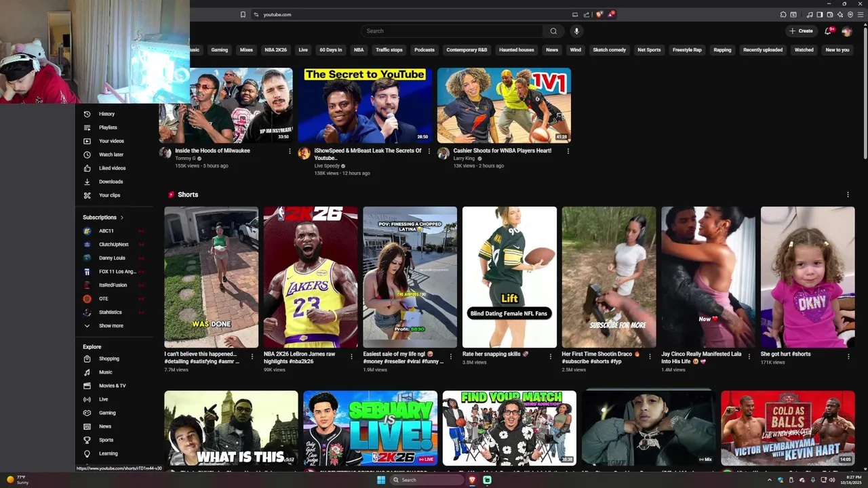Image resolution: width=868 pixels, height=488 pixels.
Task: Click the Brave icon in the taskbar
Action: [x=473, y=480]
